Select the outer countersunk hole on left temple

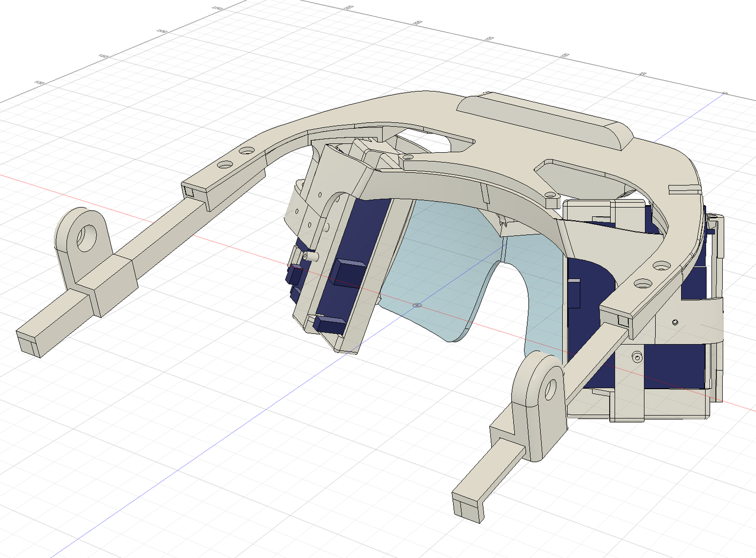point(225,164)
